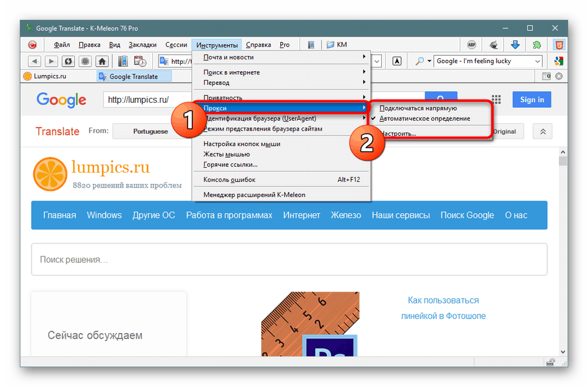Go to the Home page icon
The height and width of the screenshot is (387, 588).
(x=102, y=61)
